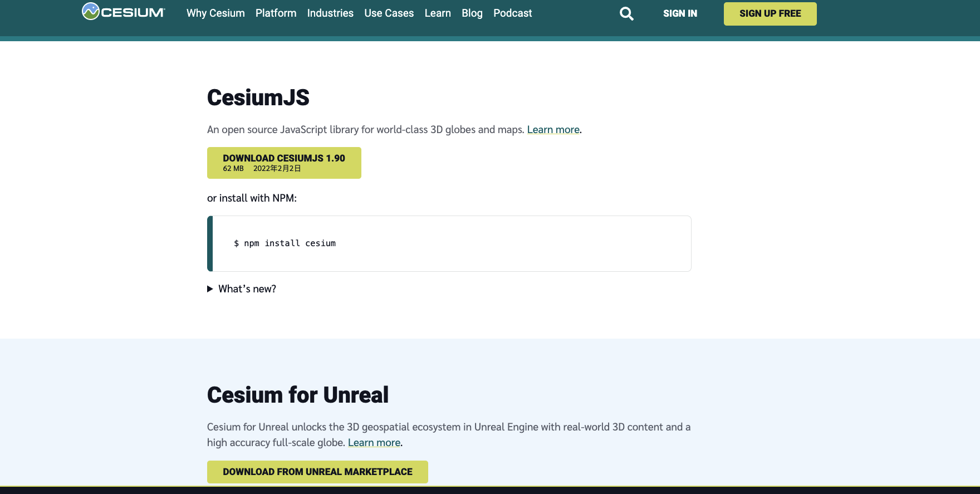
Task: Click DOWNLOAD FROM UNREAL MARKETPLACE button
Action: point(317,472)
